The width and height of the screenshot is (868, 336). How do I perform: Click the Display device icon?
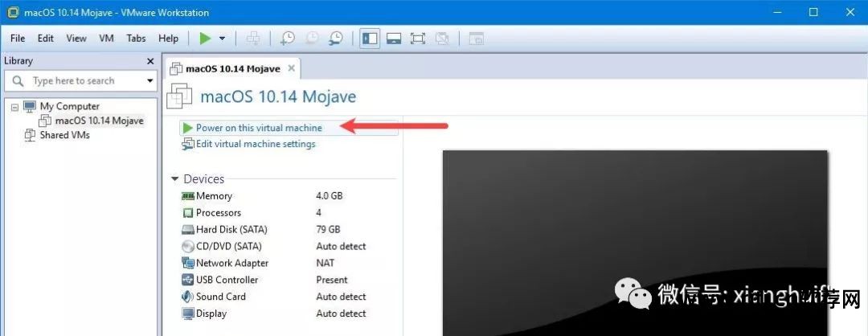click(188, 313)
